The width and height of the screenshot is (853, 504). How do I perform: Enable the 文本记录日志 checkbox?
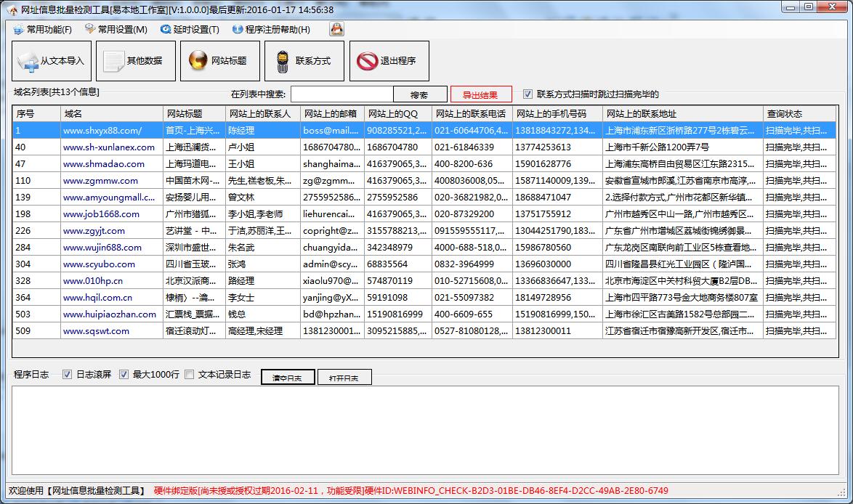[190, 375]
